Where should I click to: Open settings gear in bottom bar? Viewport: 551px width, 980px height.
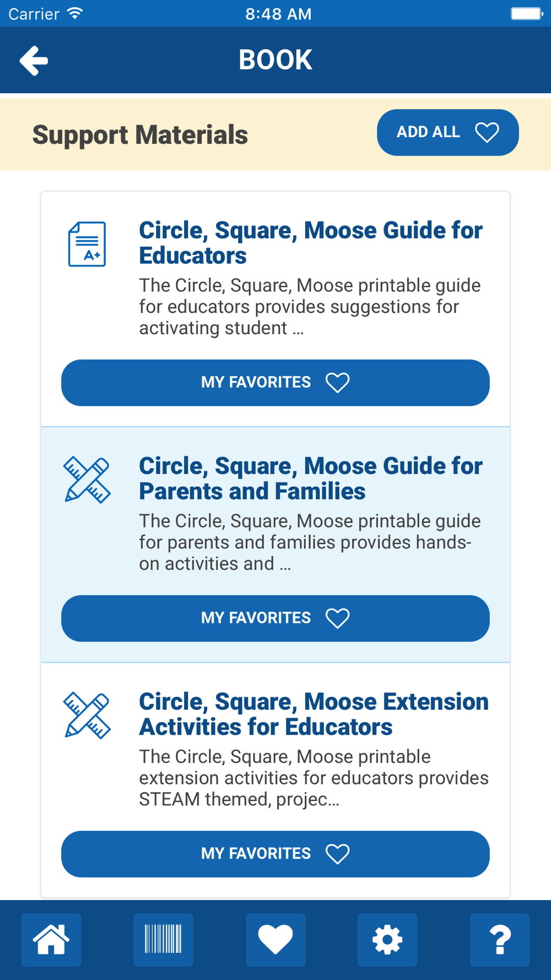click(387, 940)
